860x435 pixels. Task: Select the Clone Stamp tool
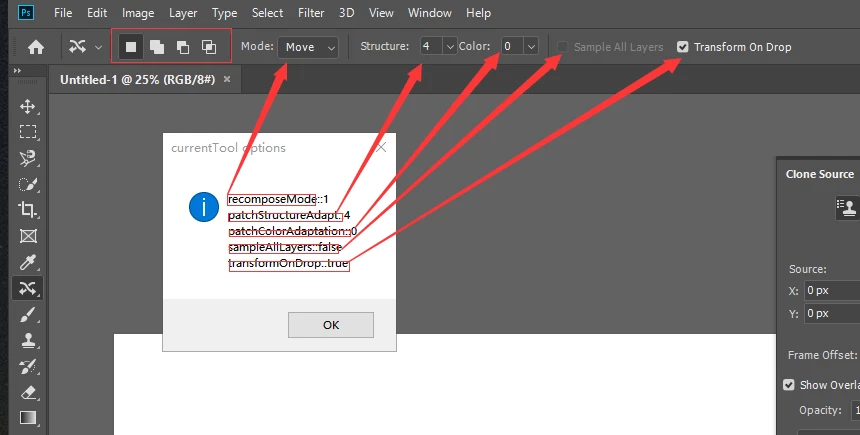[x=28, y=340]
